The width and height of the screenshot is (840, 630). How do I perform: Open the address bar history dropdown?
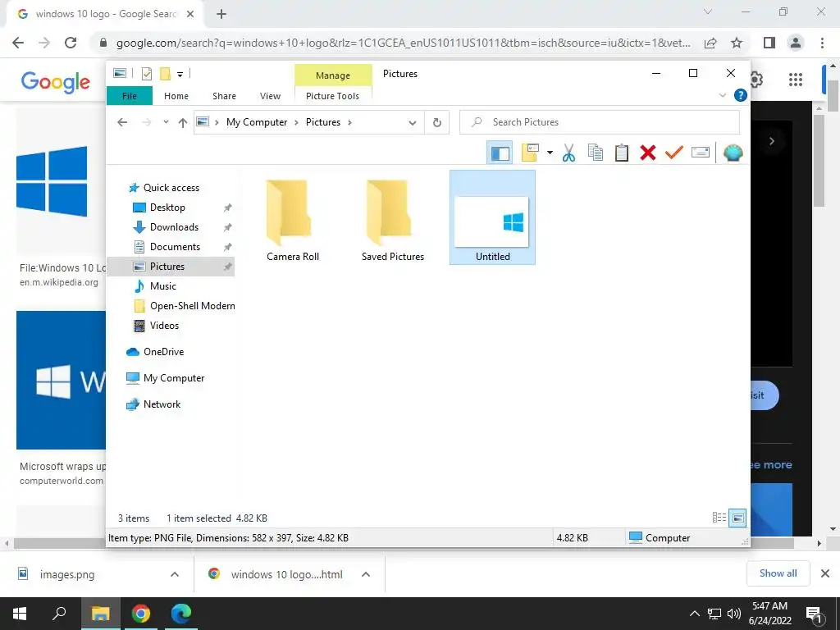pos(412,123)
